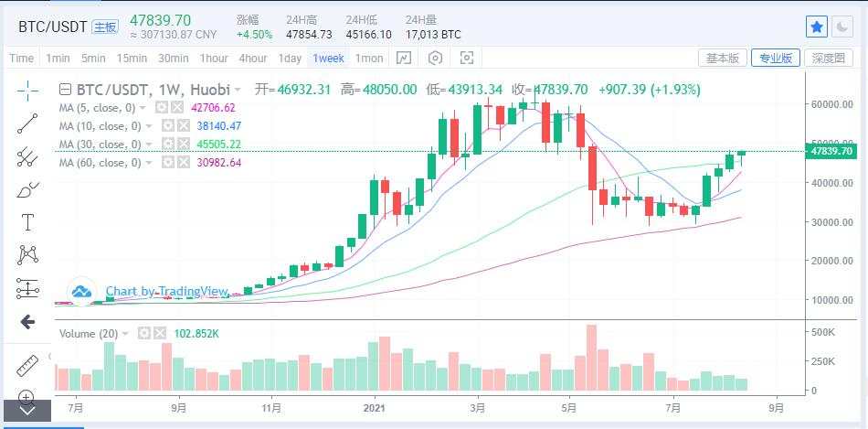Click the 基本版 basic version button
Screen dimensions: 868x429
coord(723,59)
